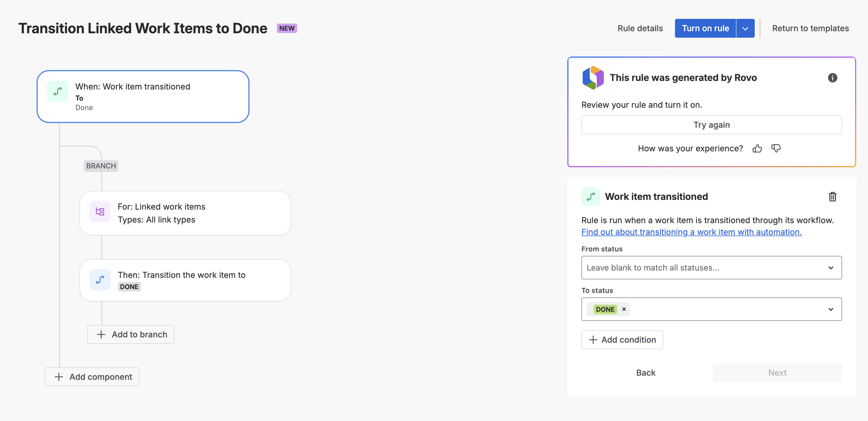
Task: Click the Transition work item action icon
Action: [100, 279]
